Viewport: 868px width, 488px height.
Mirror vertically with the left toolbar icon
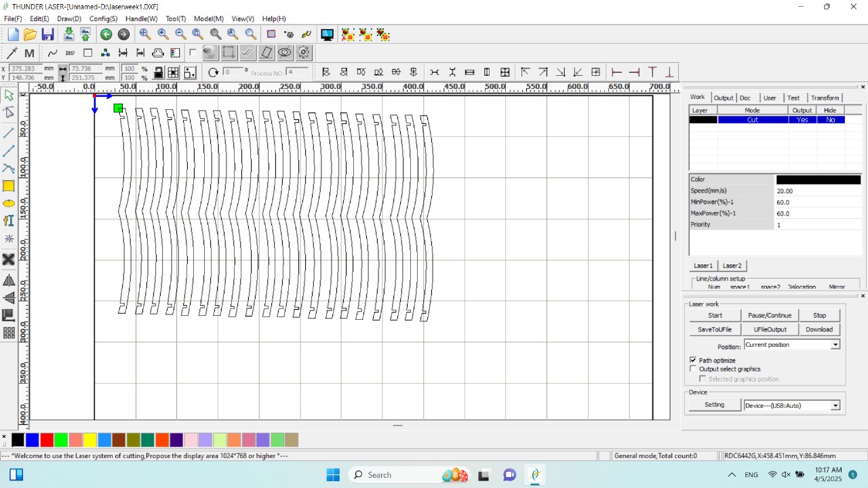tap(9, 298)
